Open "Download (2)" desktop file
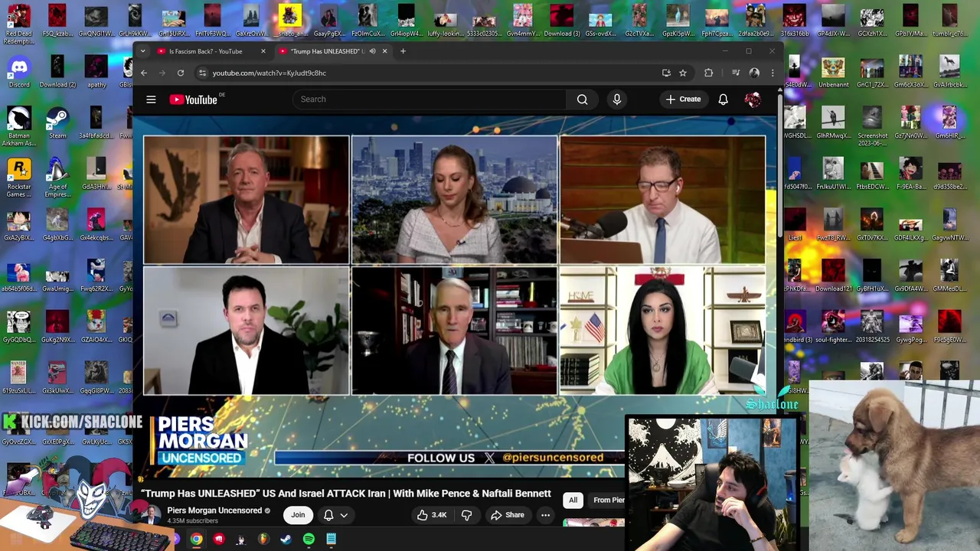Viewport: 980px width, 551px height. 58,72
